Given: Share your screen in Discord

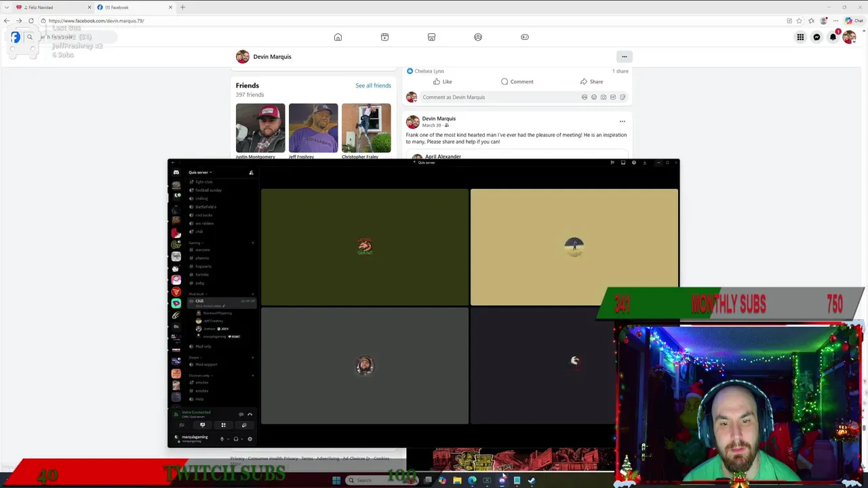Looking at the screenshot, I should [202, 425].
